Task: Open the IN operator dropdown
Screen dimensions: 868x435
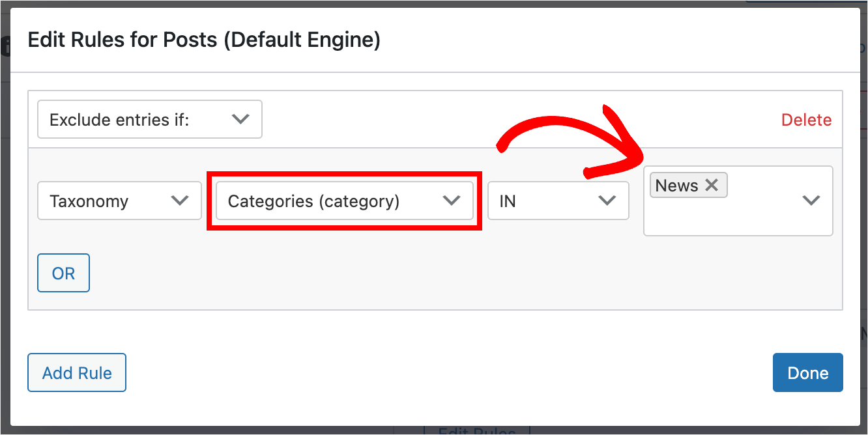Action: point(558,201)
